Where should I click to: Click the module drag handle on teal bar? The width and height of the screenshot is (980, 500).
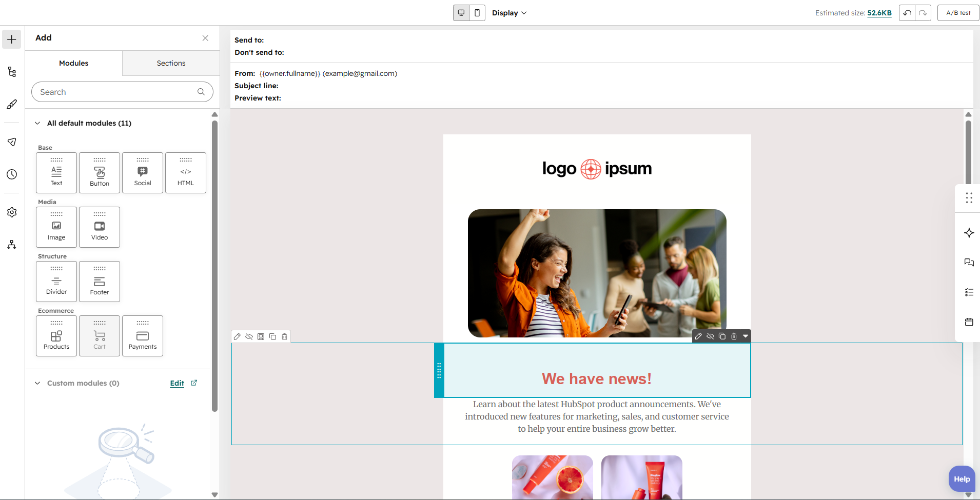[439, 370]
